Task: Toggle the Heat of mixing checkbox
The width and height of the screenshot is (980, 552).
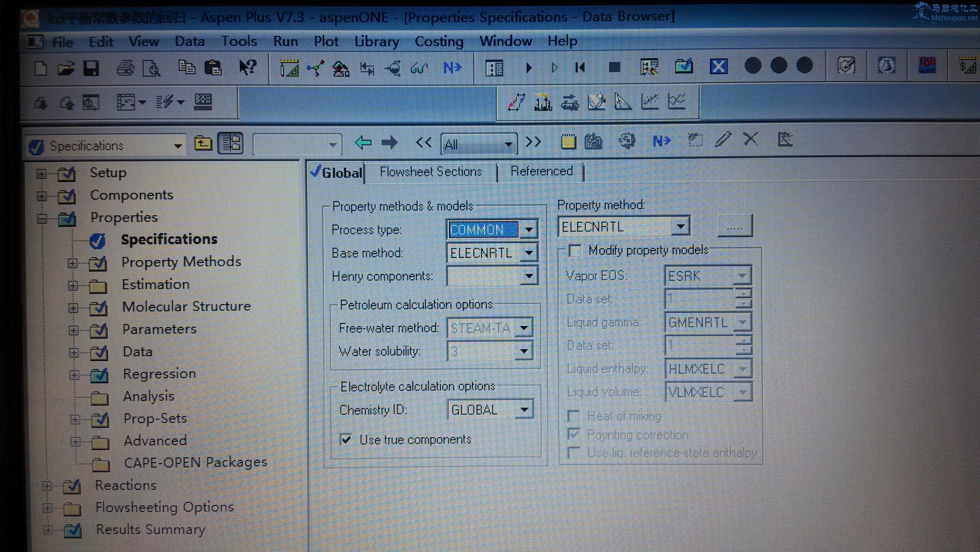Action: [x=573, y=416]
